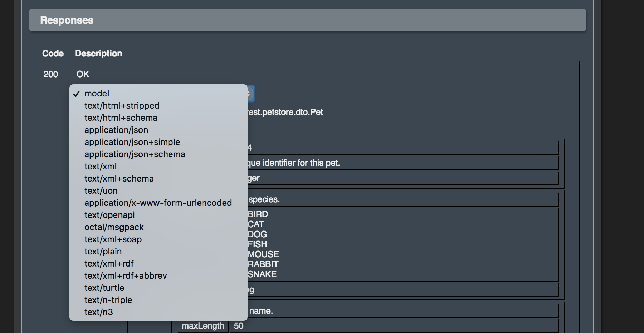Viewport: 644px width, 333px height.
Task: Select text/turtle format
Action: 104,288
